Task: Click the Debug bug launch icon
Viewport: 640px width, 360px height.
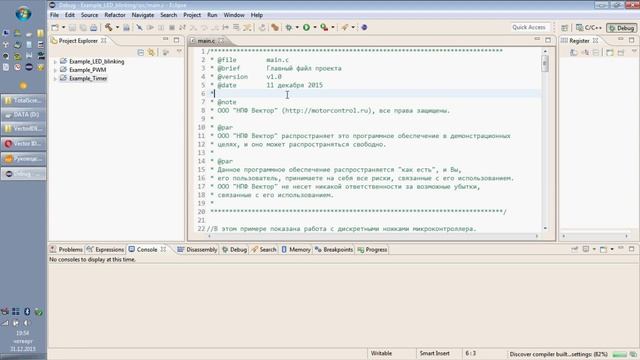Action: pos(289,27)
